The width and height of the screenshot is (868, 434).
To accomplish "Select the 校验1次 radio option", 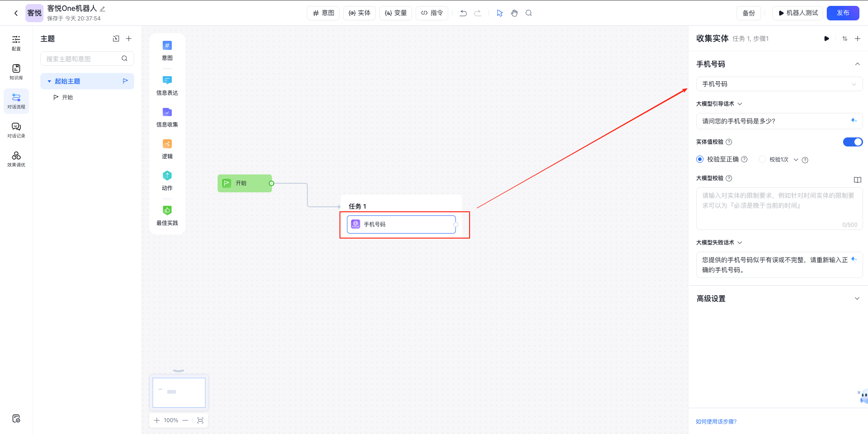I will (762, 159).
